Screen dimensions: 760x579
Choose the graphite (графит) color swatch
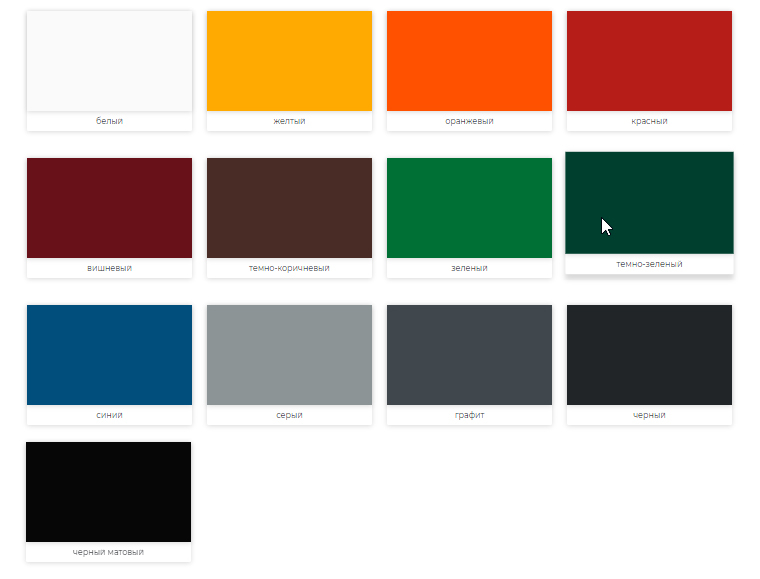469,355
